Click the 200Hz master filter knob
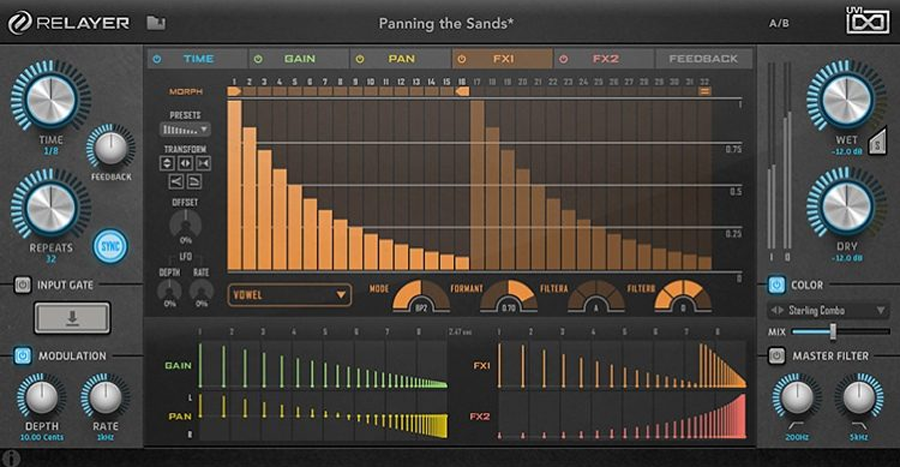The width and height of the screenshot is (900, 467). (797, 396)
